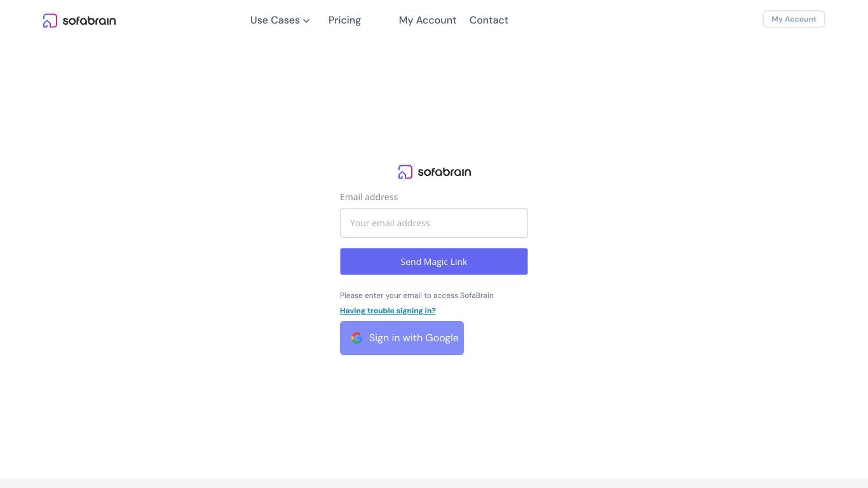Screen dimensions: 868x488
Task: Click the Use Cases text label
Action: point(275,20)
